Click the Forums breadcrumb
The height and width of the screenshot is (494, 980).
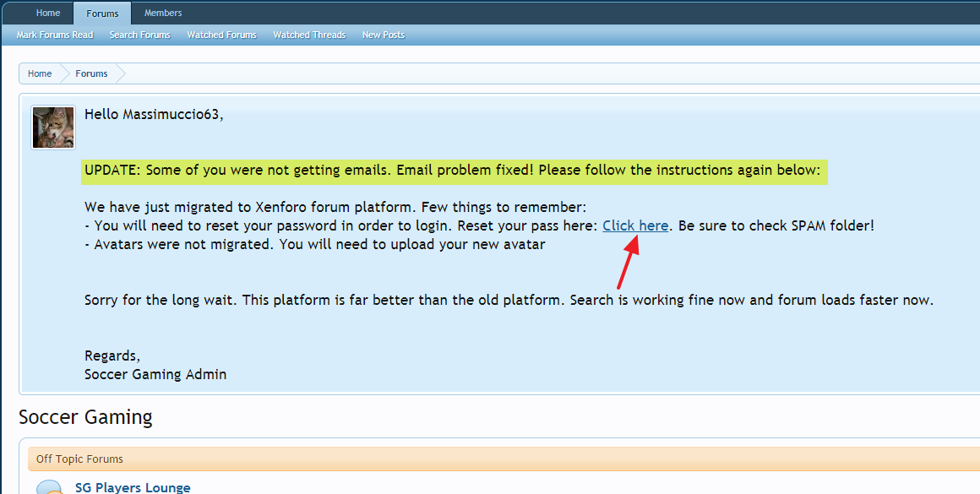tap(91, 73)
